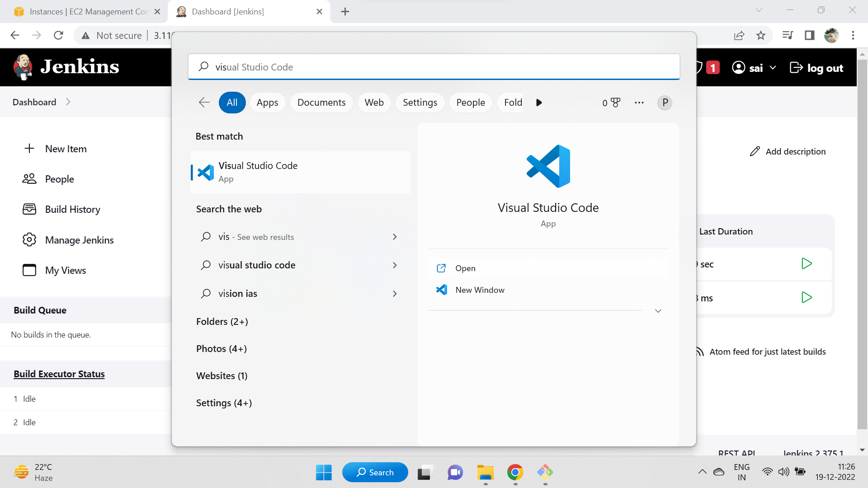This screenshot has width=868, height=488.
Task: Open the search options three-dots menu
Action: point(639,103)
